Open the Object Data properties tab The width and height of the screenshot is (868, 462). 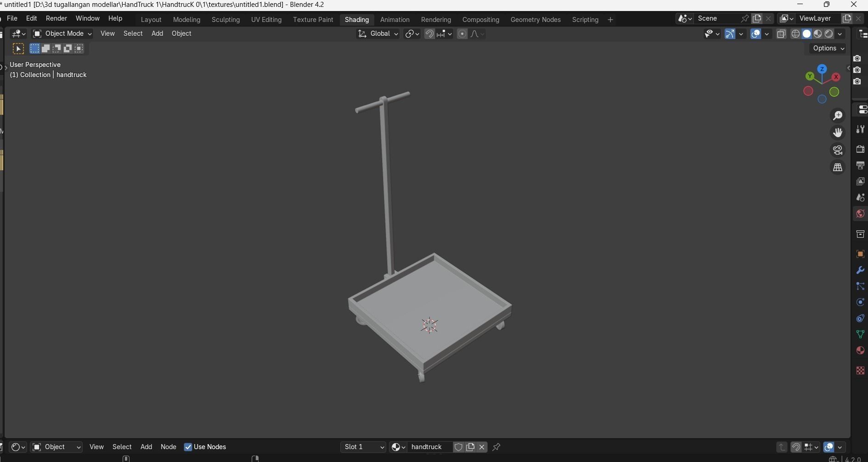pos(860,334)
